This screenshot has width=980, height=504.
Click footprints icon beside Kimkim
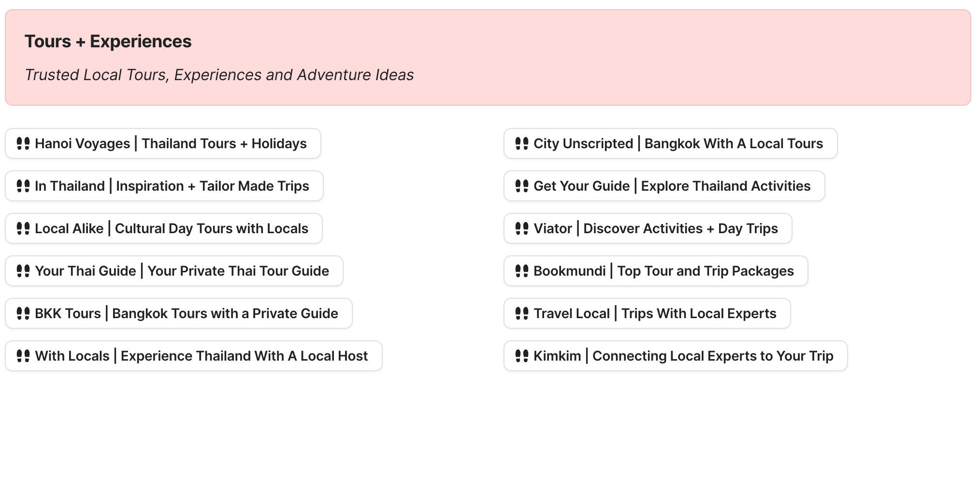(522, 356)
